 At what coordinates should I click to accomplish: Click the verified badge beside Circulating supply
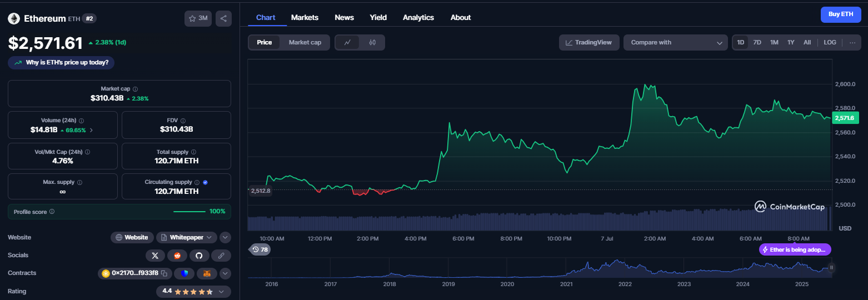pyautogui.click(x=206, y=182)
